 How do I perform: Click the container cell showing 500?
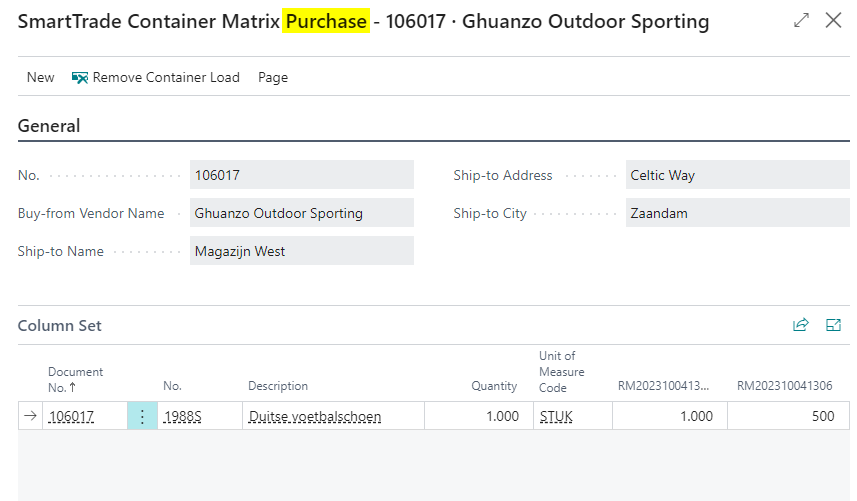click(789, 416)
